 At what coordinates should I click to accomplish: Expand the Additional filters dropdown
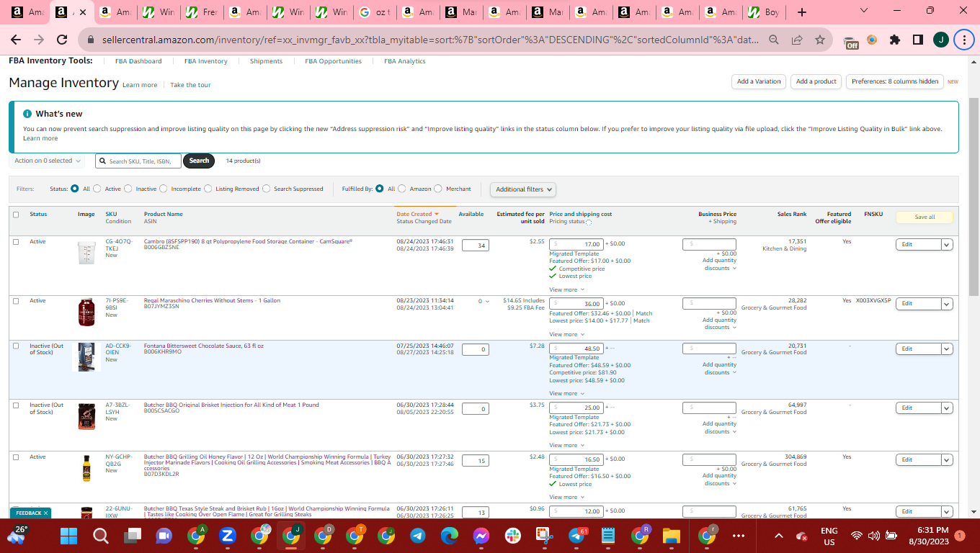524,189
